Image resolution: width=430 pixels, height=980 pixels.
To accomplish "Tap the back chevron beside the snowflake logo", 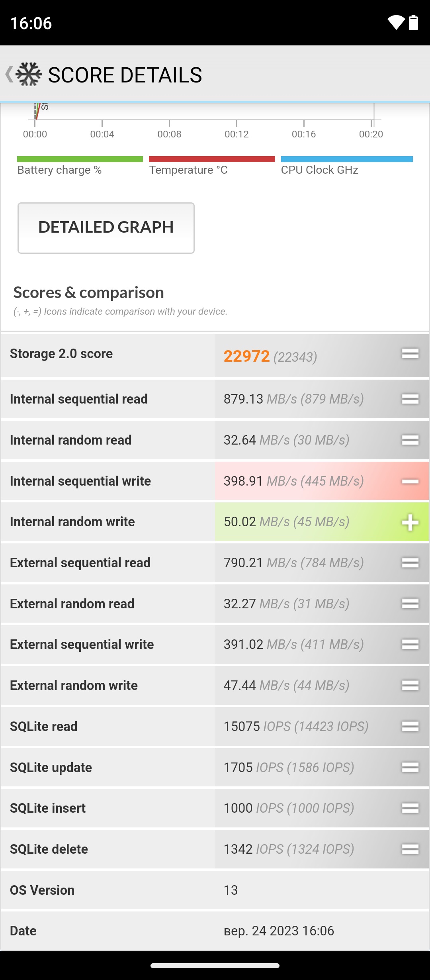I will (x=9, y=74).
